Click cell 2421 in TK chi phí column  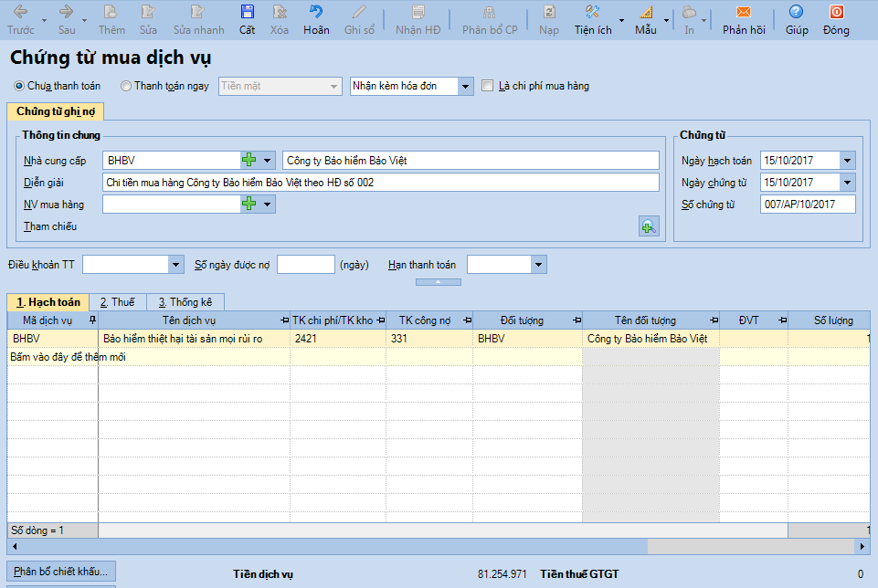(x=338, y=339)
